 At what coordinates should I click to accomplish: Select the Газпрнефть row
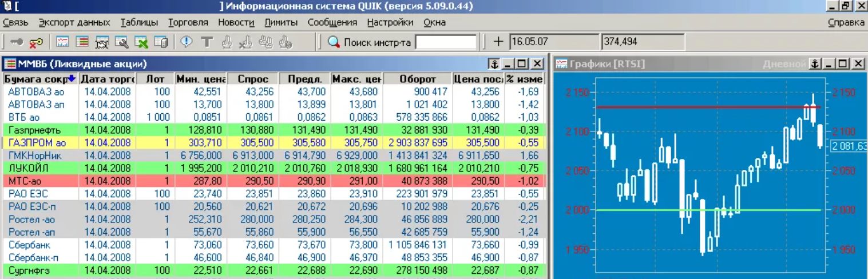(x=275, y=130)
